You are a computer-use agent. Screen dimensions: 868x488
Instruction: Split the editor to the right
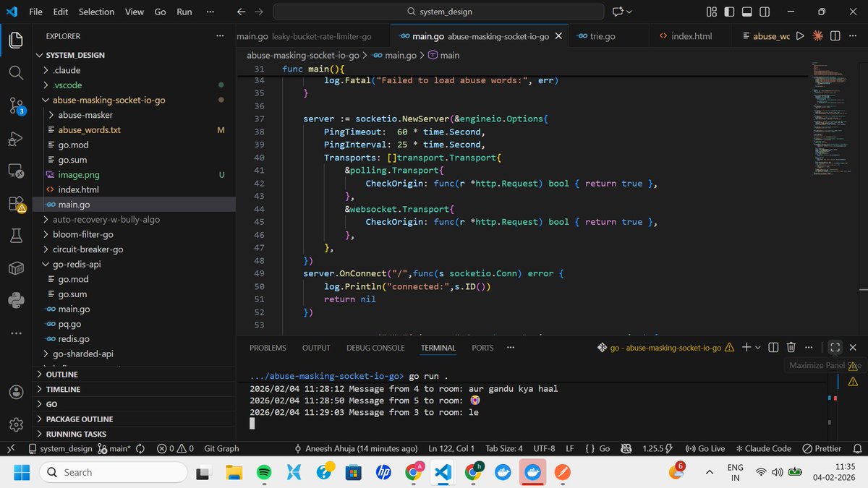[x=835, y=35]
